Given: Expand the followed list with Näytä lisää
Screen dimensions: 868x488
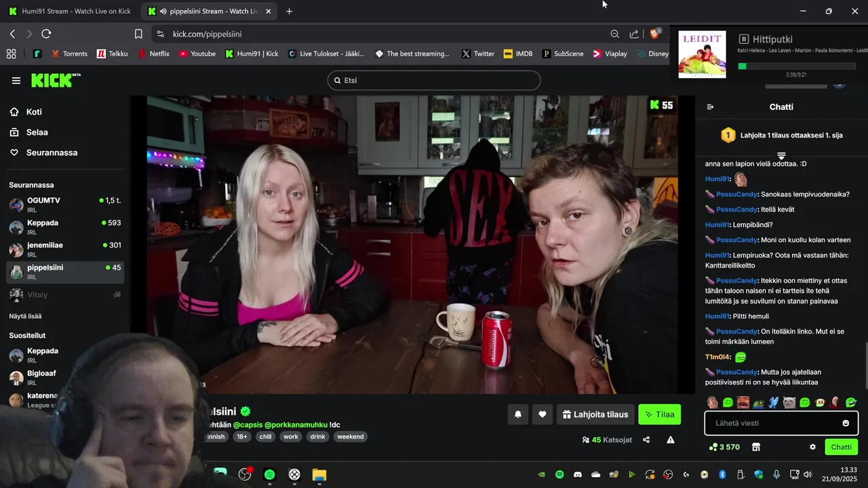Looking at the screenshot, I should tap(25, 316).
